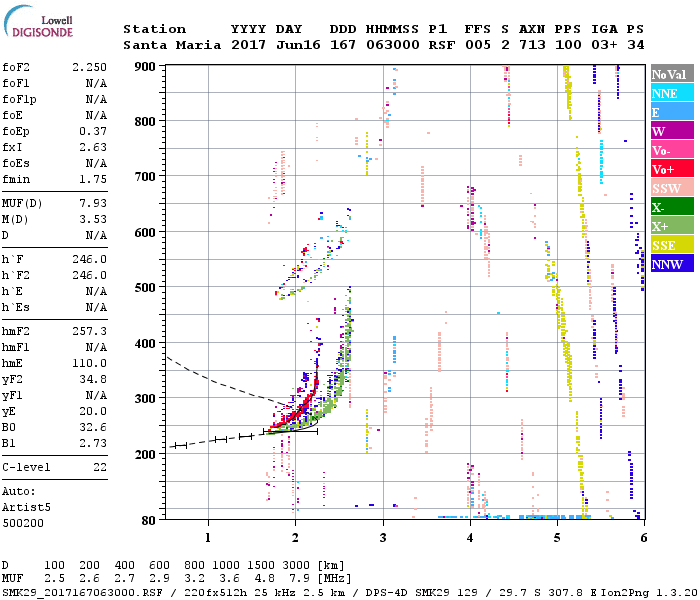Click the X- dark green legend swatch
This screenshot has height=600, width=700.
click(x=672, y=207)
